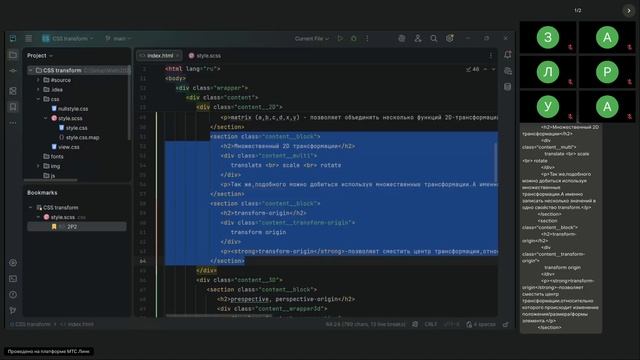Start debugging with the bug icon
Viewport: 640px width, 360px height.
(x=354, y=38)
